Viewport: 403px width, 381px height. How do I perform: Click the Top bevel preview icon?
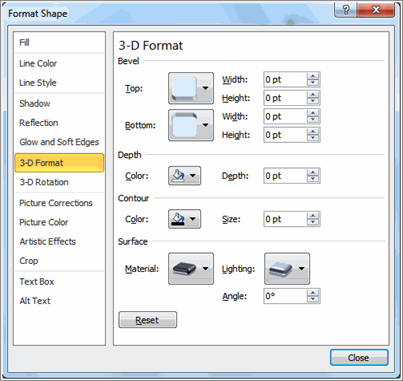pos(184,88)
